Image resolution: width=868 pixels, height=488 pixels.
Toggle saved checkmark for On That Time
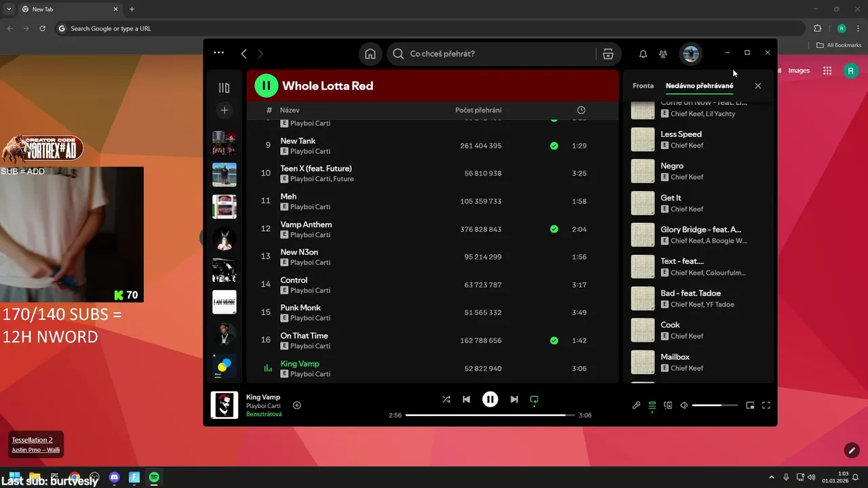554,340
